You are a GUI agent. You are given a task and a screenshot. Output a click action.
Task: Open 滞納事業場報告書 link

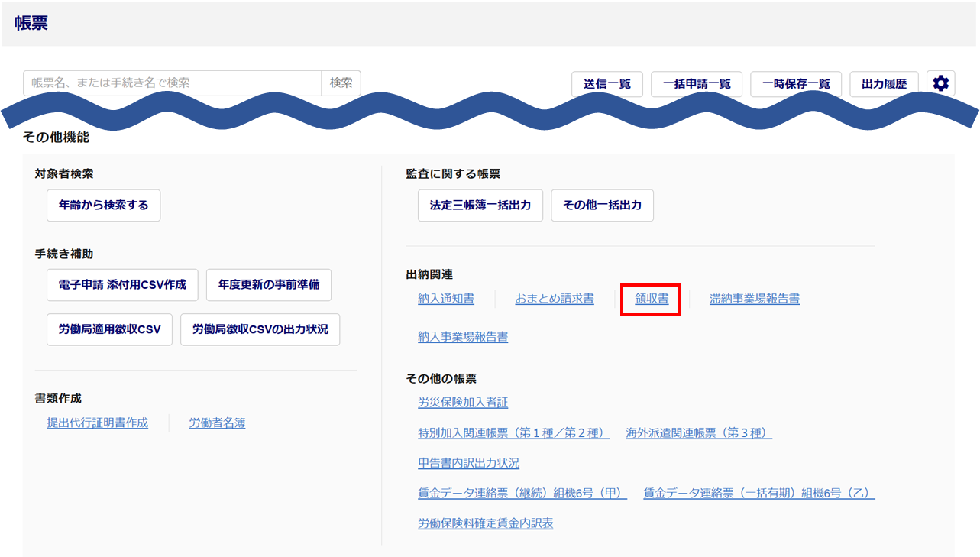pyautogui.click(x=754, y=299)
